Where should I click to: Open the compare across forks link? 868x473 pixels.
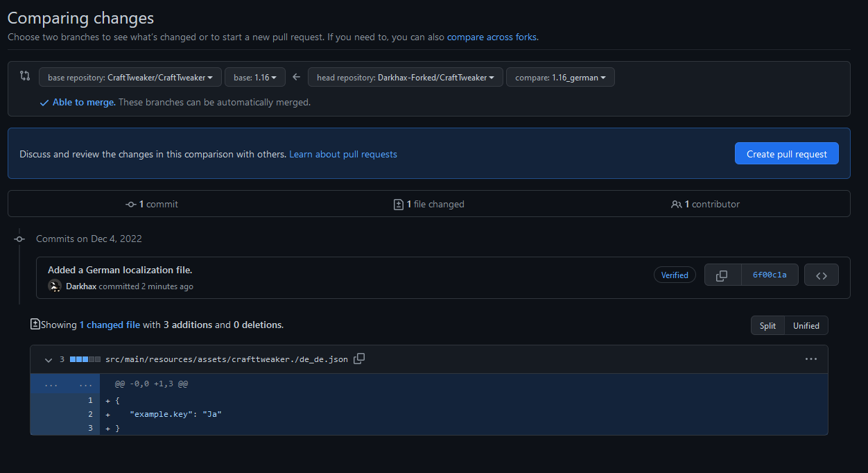tap(492, 37)
